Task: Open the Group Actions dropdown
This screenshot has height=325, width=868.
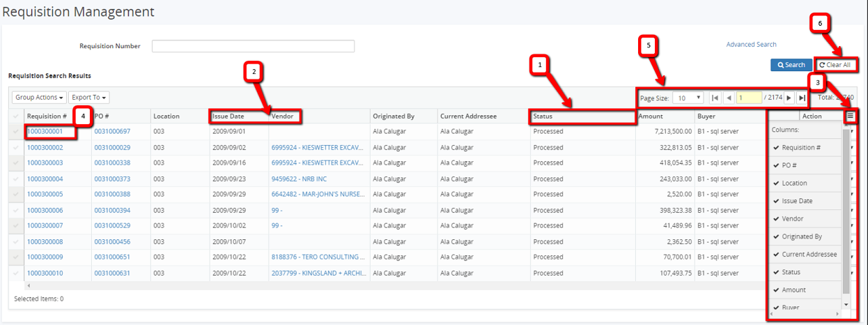Action: pos(40,98)
